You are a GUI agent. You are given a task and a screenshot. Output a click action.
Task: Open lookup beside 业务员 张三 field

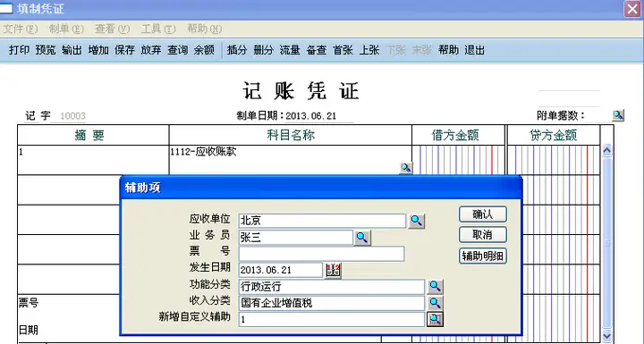(362, 238)
